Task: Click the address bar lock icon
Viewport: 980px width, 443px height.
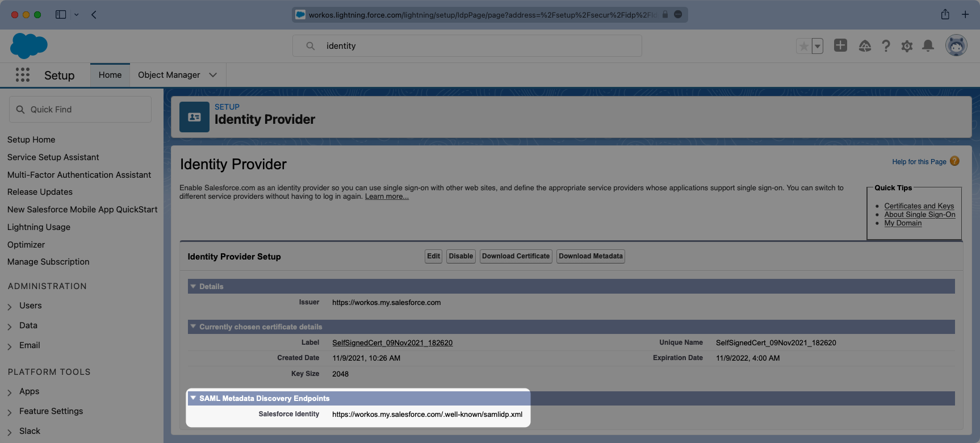Action: (665, 15)
